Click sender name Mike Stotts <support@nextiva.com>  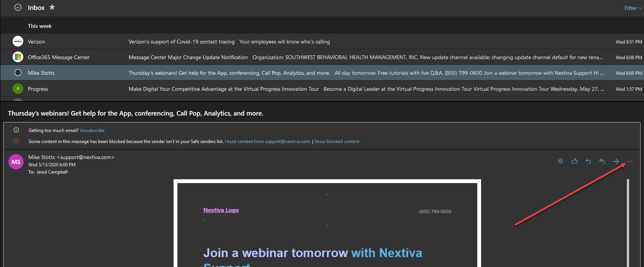[x=71, y=157]
